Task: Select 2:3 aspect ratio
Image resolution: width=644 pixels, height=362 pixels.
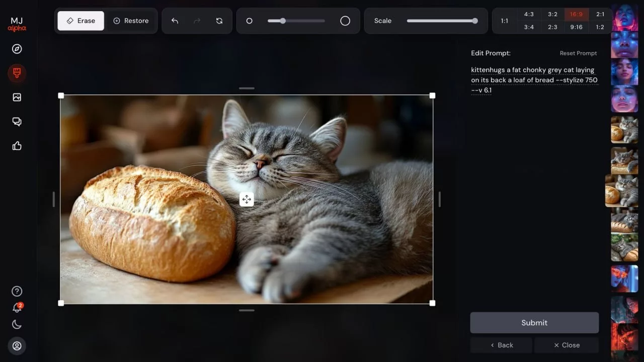Action: pyautogui.click(x=552, y=27)
